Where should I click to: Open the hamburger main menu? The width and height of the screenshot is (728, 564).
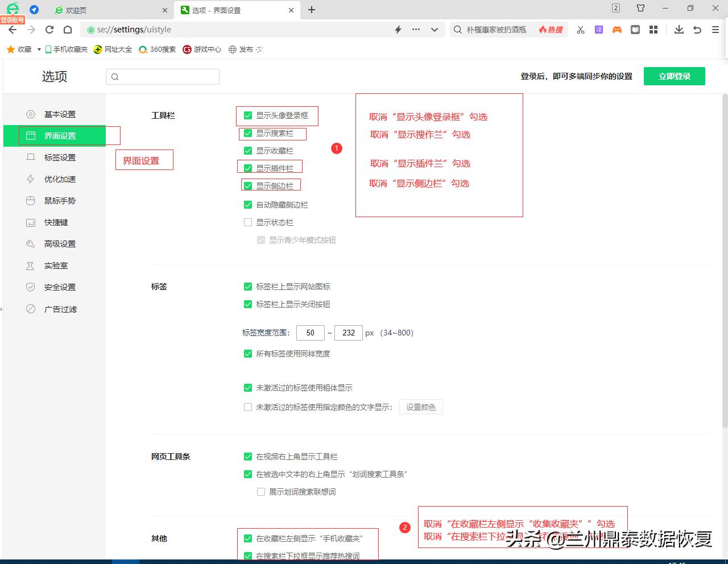[715, 30]
